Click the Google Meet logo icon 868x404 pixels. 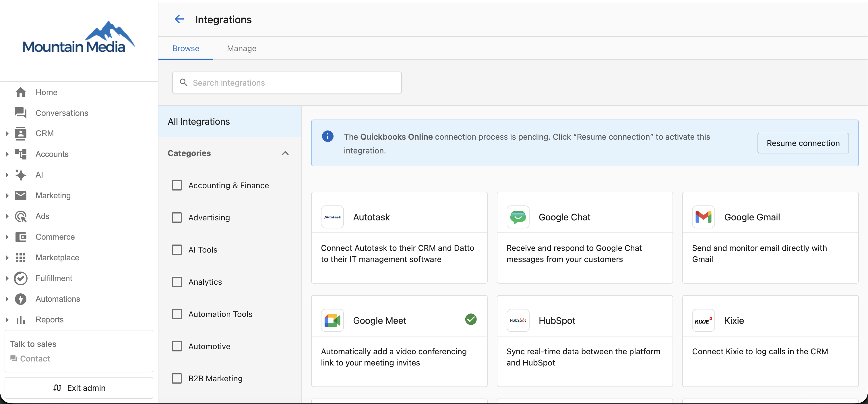pos(332,320)
